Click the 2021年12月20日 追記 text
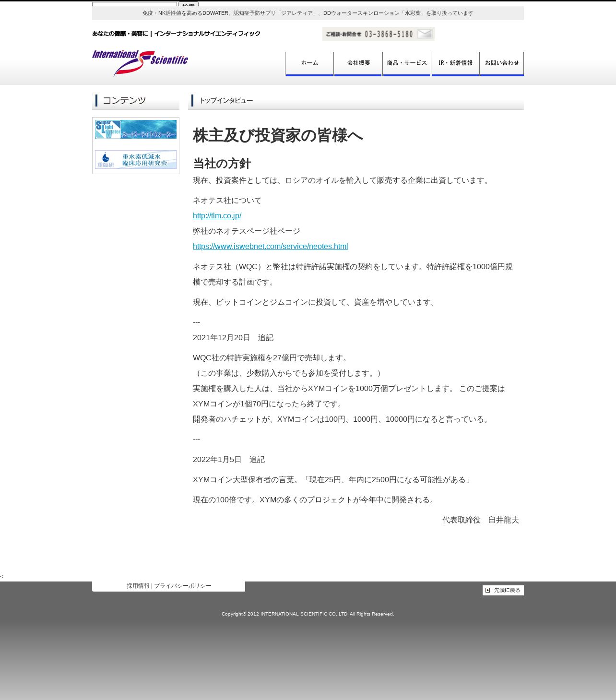Viewport: 616px width, 700px height. (x=233, y=338)
